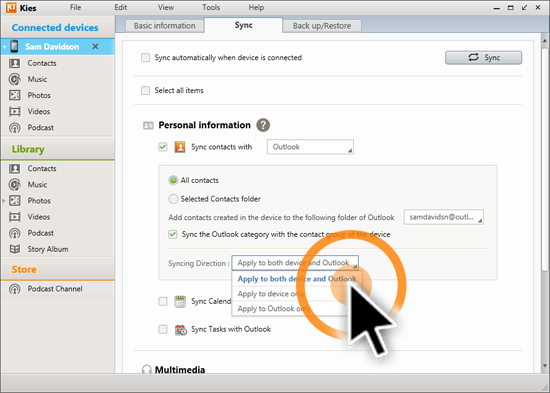Uncheck Sync contacts with checkbox
The image size is (550, 393).
pyautogui.click(x=163, y=147)
